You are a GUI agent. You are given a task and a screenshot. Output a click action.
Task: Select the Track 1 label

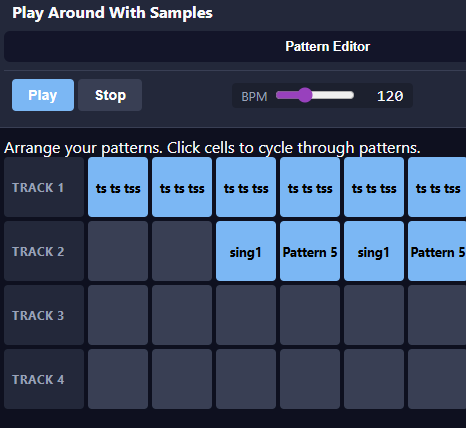44,187
